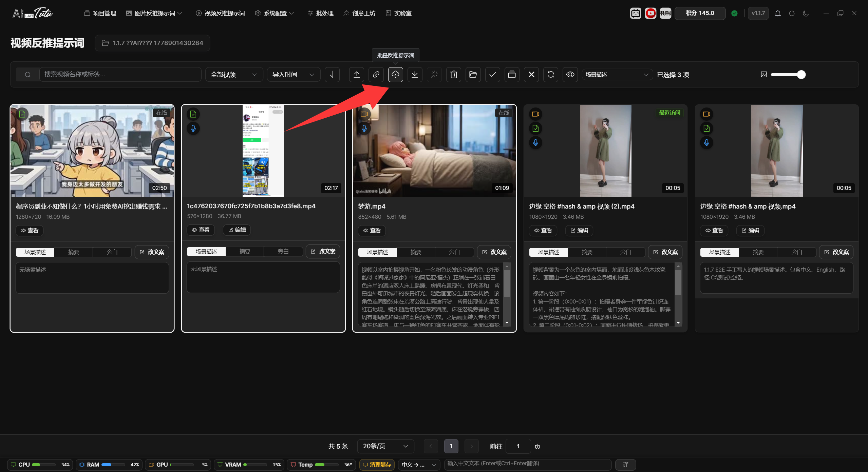Click the project folder 1.1.7 button
Image resolution: width=868 pixels, height=472 pixels.
152,43
